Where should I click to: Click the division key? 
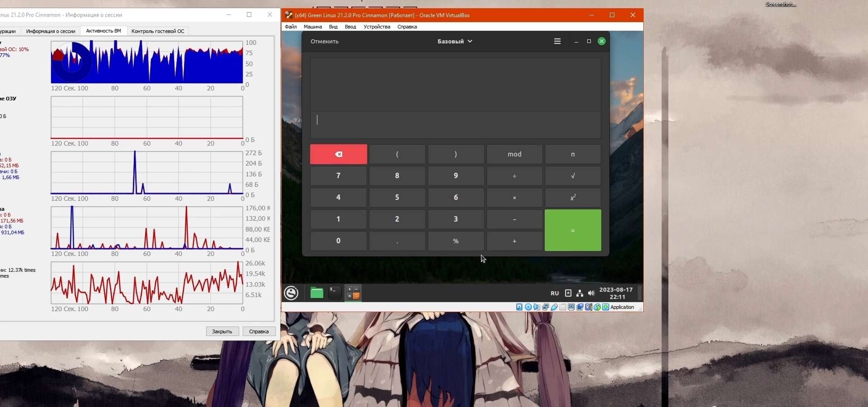tap(514, 176)
